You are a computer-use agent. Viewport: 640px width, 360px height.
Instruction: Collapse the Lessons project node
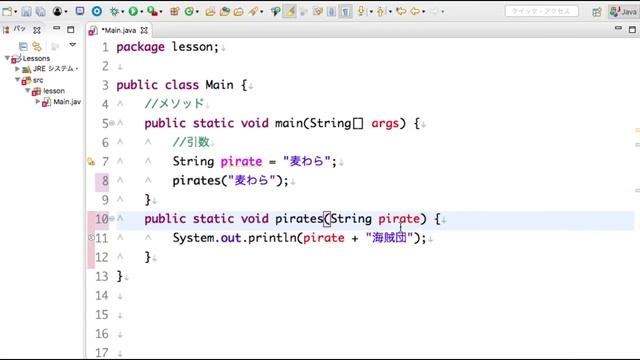point(7,58)
